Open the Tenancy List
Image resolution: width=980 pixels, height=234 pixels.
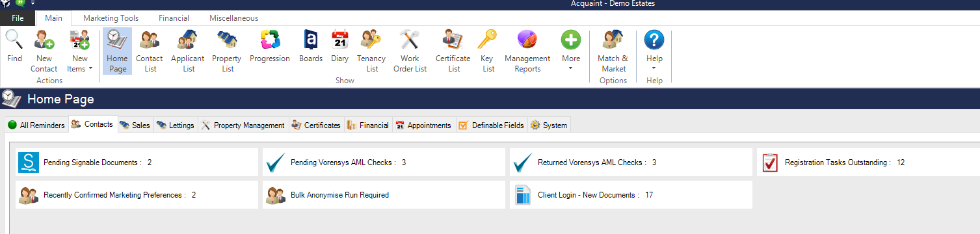click(371, 51)
